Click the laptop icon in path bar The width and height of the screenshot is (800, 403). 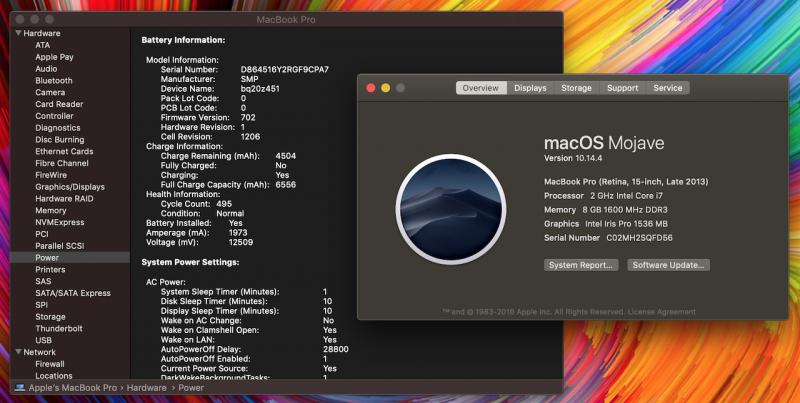[x=20, y=388]
